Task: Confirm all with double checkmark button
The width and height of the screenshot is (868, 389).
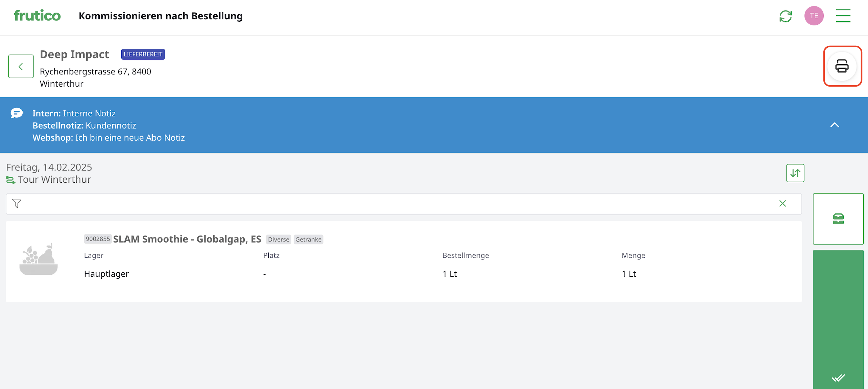Action: tap(838, 377)
